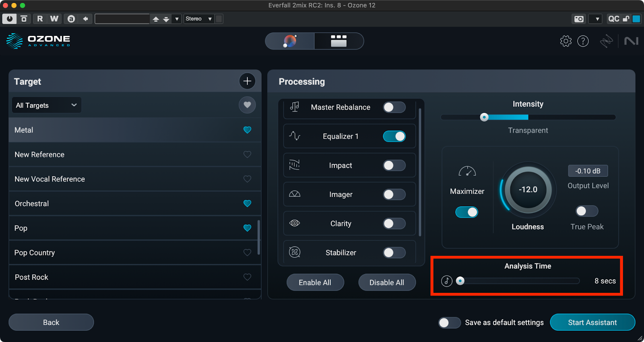Switch to the modules view tab

[x=339, y=41]
